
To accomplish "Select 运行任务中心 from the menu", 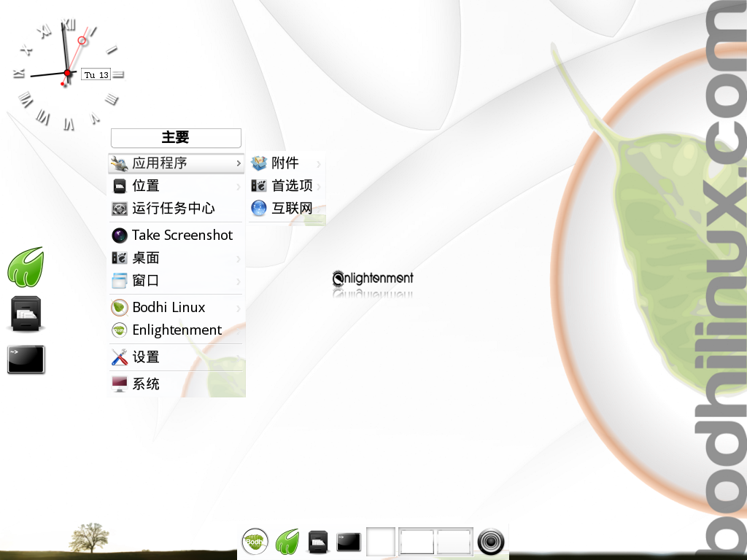I will (177, 208).
